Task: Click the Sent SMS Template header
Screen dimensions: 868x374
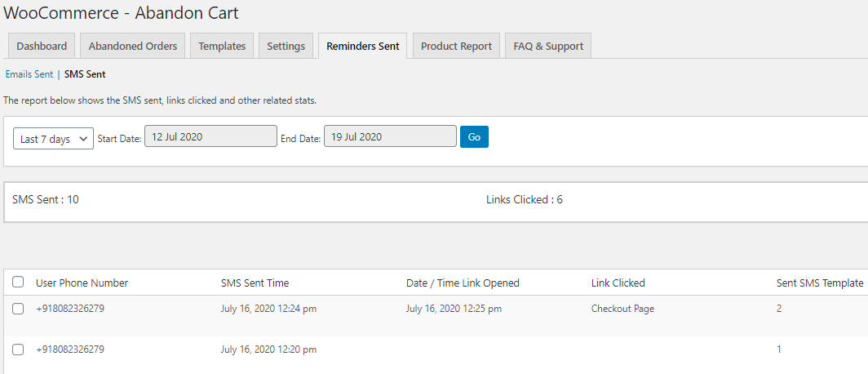Action: [x=820, y=283]
